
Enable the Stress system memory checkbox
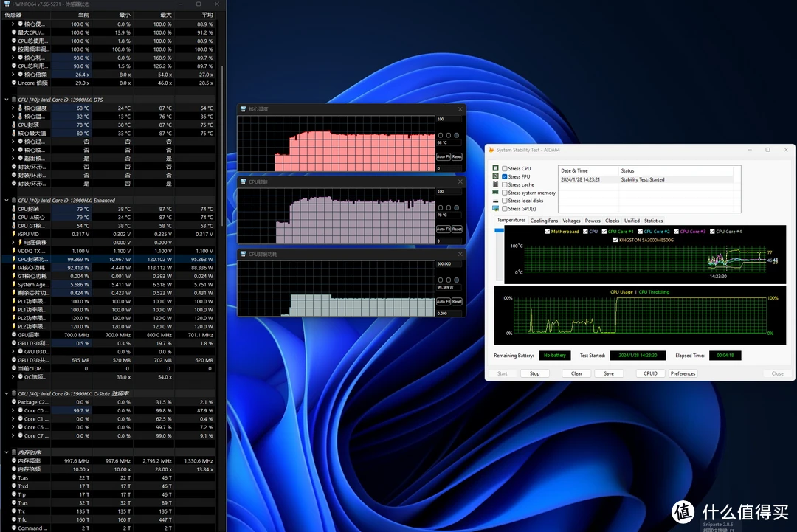click(504, 193)
